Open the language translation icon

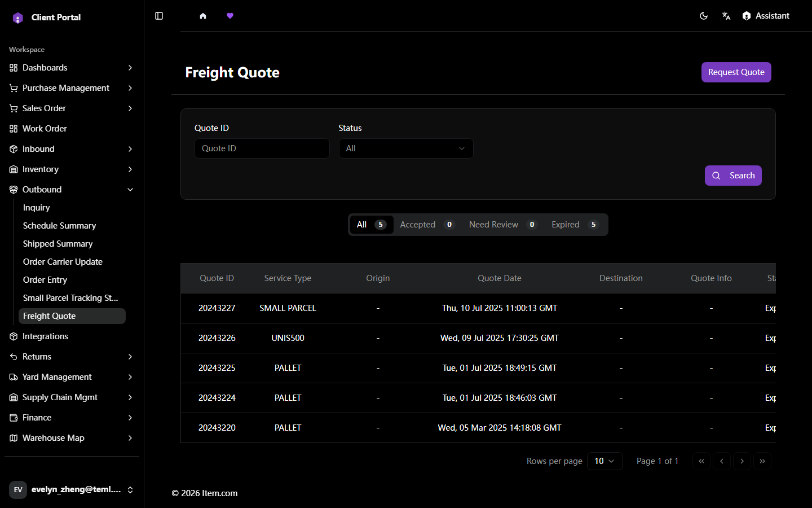[x=726, y=16]
